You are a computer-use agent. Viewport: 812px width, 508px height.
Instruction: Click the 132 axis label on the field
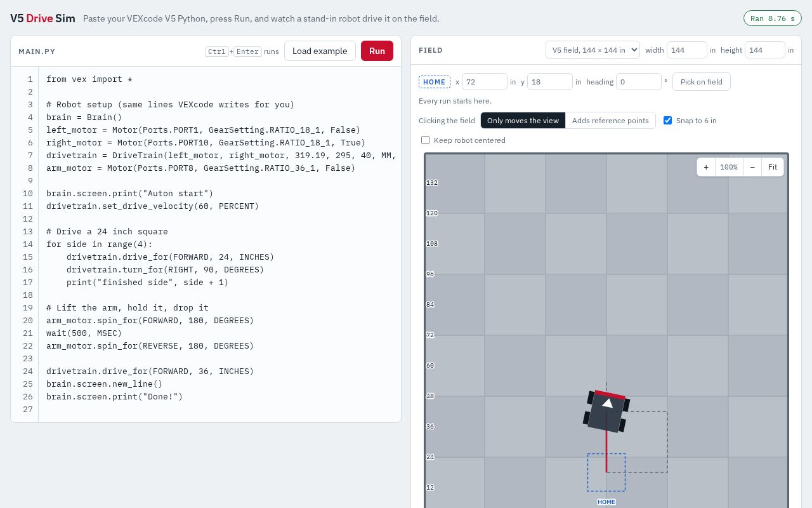(432, 183)
